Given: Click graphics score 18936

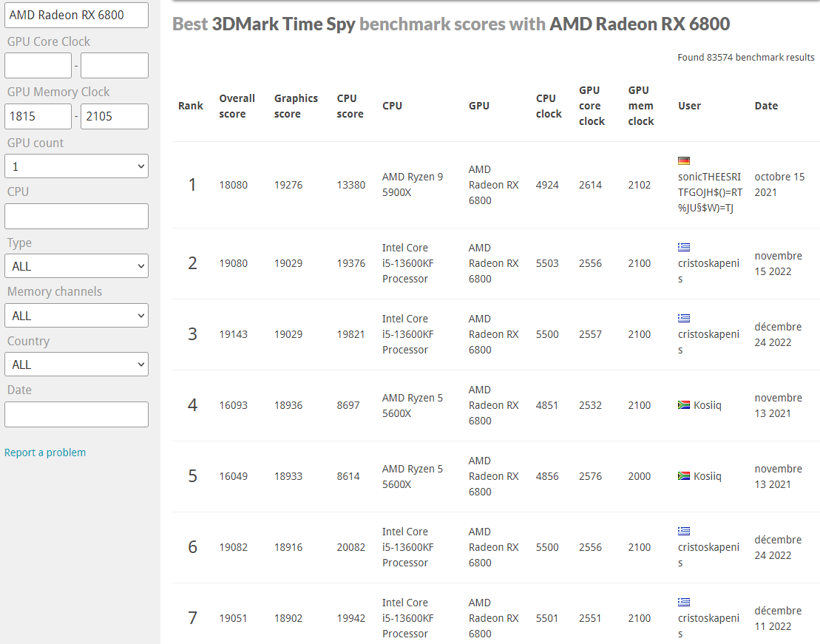Looking at the screenshot, I should [x=288, y=405].
